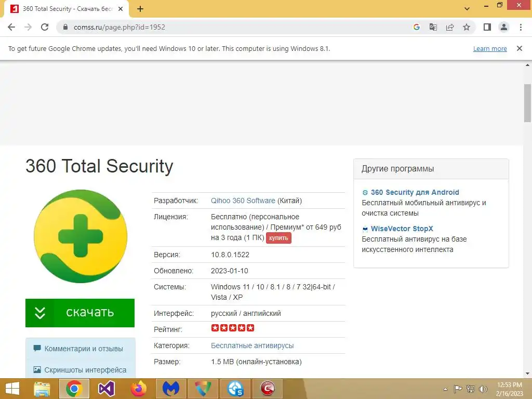The height and width of the screenshot is (399, 532).
Task: Close the 360 Total Security tab
Action: 121,9
